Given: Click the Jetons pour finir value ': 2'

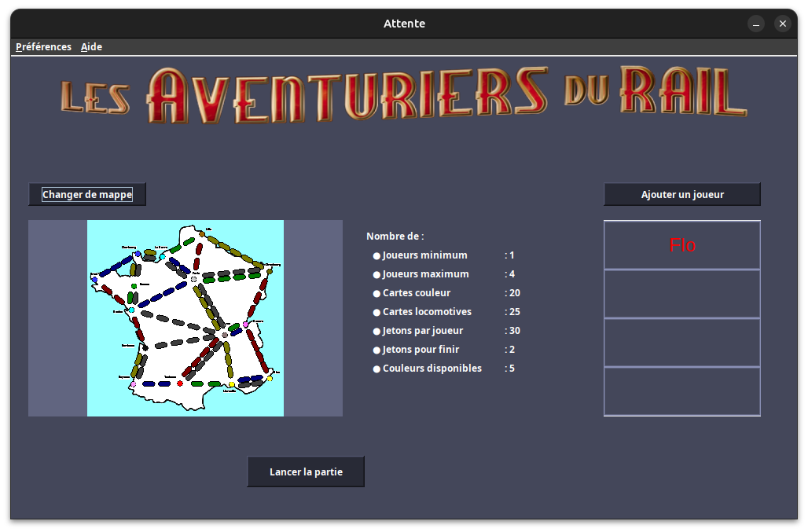Looking at the screenshot, I should (x=509, y=350).
